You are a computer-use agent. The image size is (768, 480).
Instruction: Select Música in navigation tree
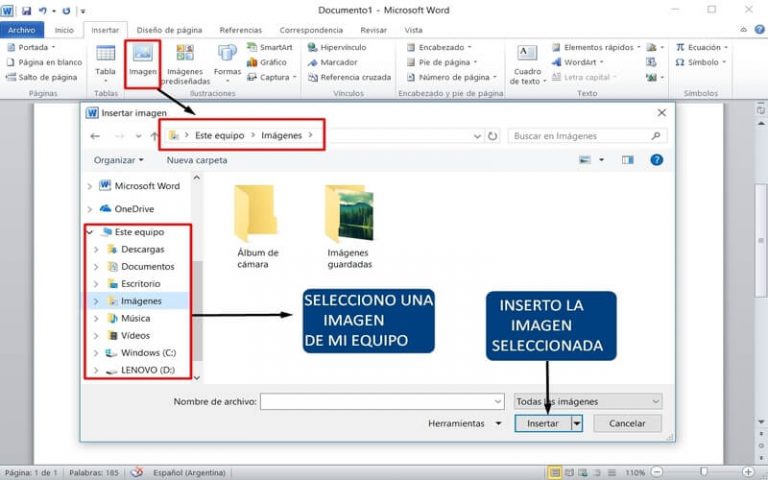point(135,318)
